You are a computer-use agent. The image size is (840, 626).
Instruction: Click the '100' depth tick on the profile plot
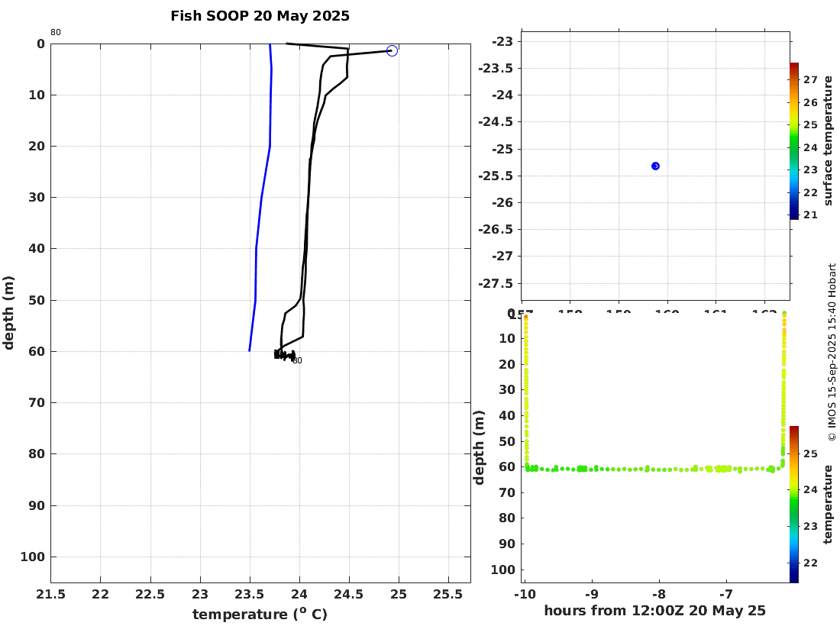point(33,557)
